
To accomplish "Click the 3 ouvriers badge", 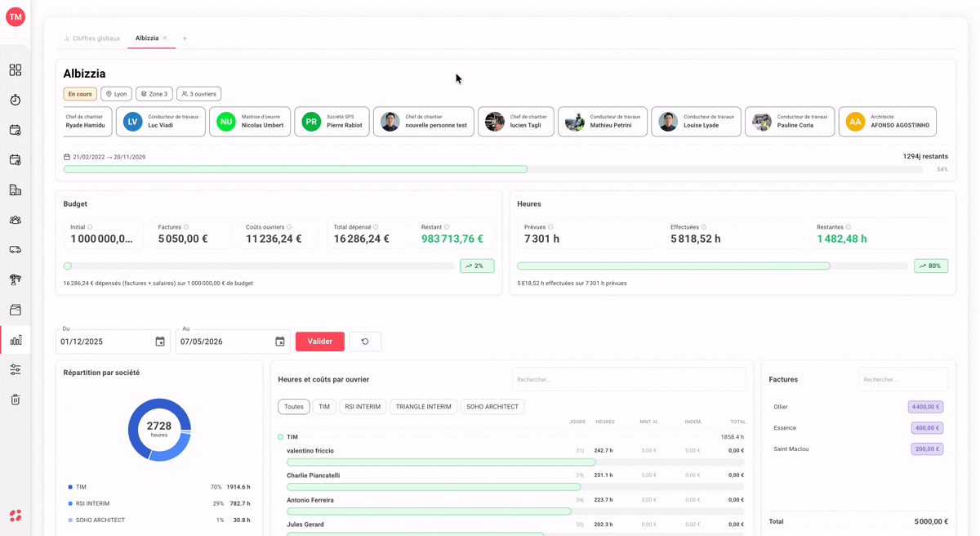I will click(x=199, y=94).
